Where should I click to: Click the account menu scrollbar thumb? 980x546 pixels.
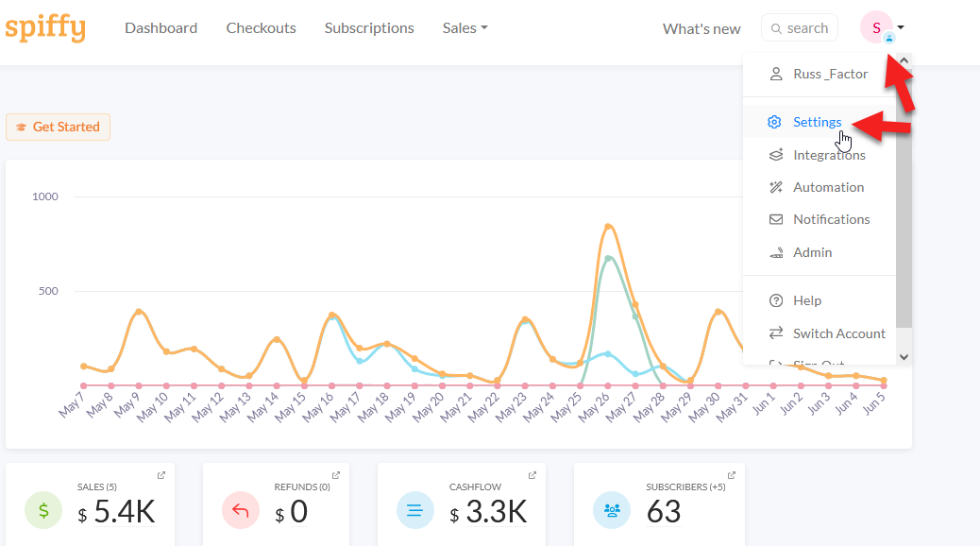click(x=904, y=197)
